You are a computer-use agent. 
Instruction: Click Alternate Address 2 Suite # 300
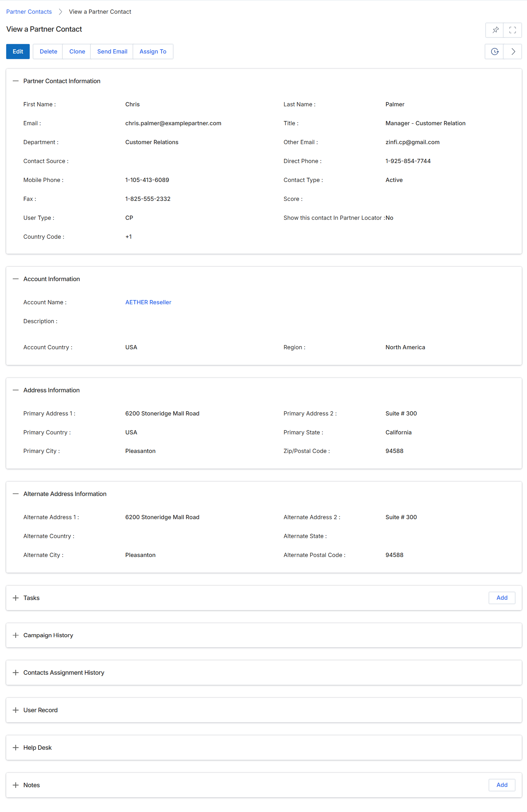401,517
